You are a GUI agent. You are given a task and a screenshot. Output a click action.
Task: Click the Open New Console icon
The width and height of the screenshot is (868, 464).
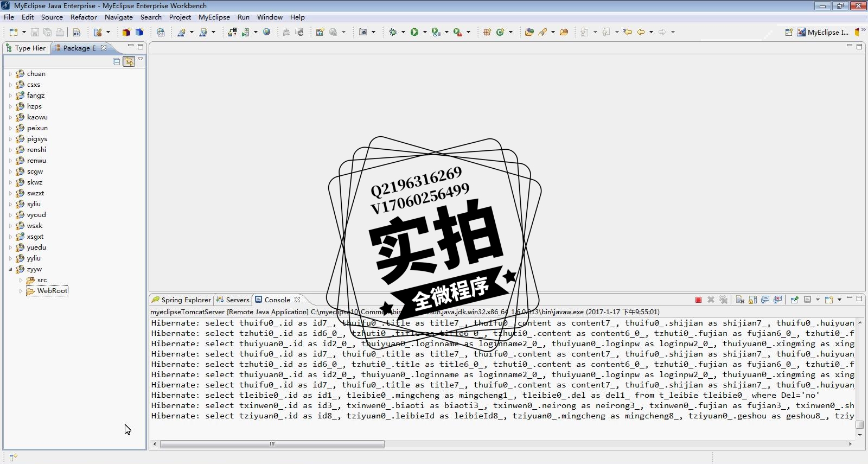[828, 300]
